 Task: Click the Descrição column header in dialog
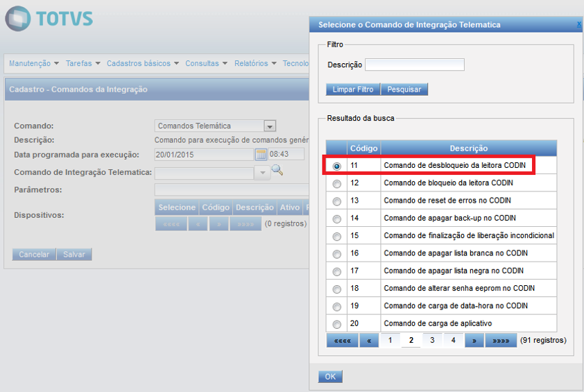pos(469,148)
